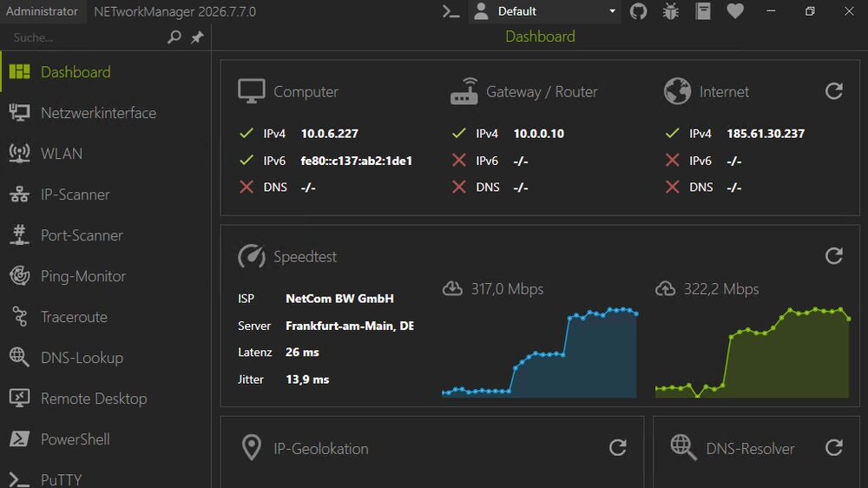Open DNS-Lookup in the sidebar
The width and height of the screenshot is (868, 488).
click(x=105, y=358)
